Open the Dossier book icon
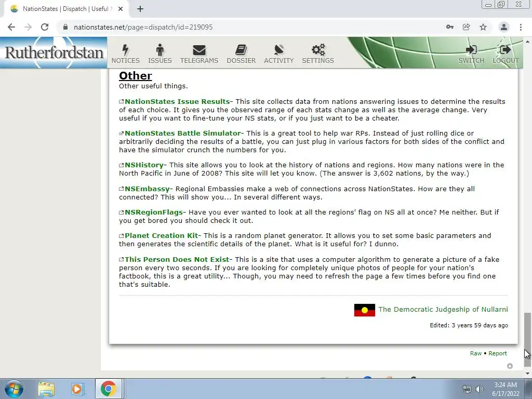The image size is (532, 399). (x=241, y=50)
